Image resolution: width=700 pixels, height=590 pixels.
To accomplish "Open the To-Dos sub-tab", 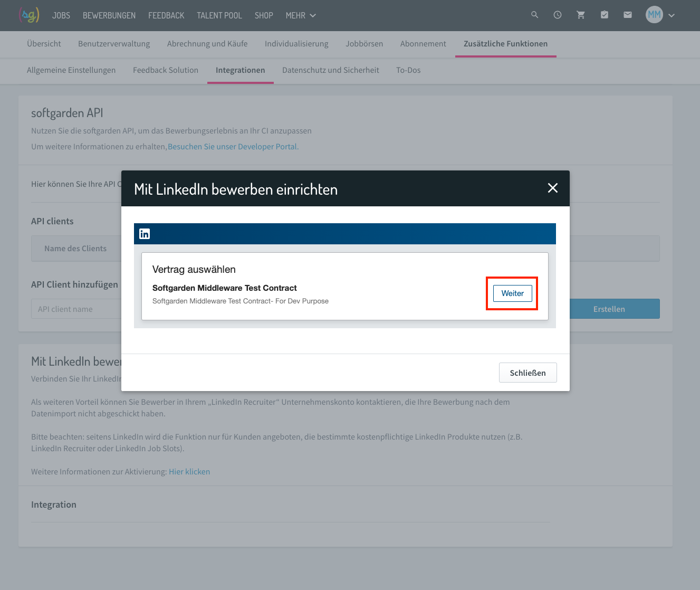I will [408, 70].
